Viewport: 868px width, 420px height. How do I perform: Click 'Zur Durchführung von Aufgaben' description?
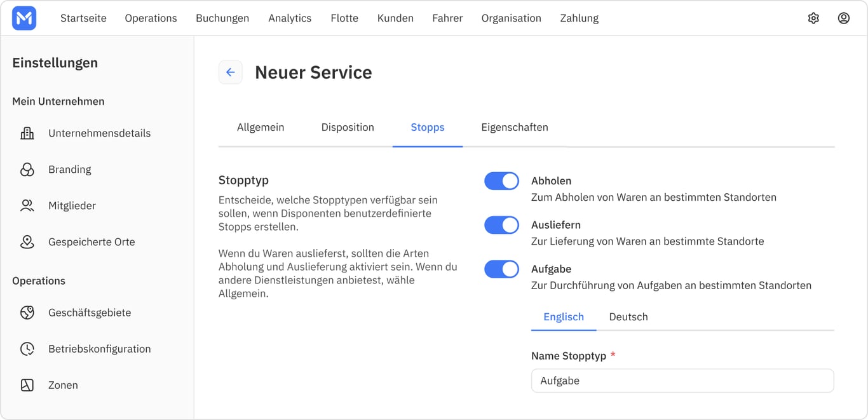pyautogui.click(x=671, y=286)
